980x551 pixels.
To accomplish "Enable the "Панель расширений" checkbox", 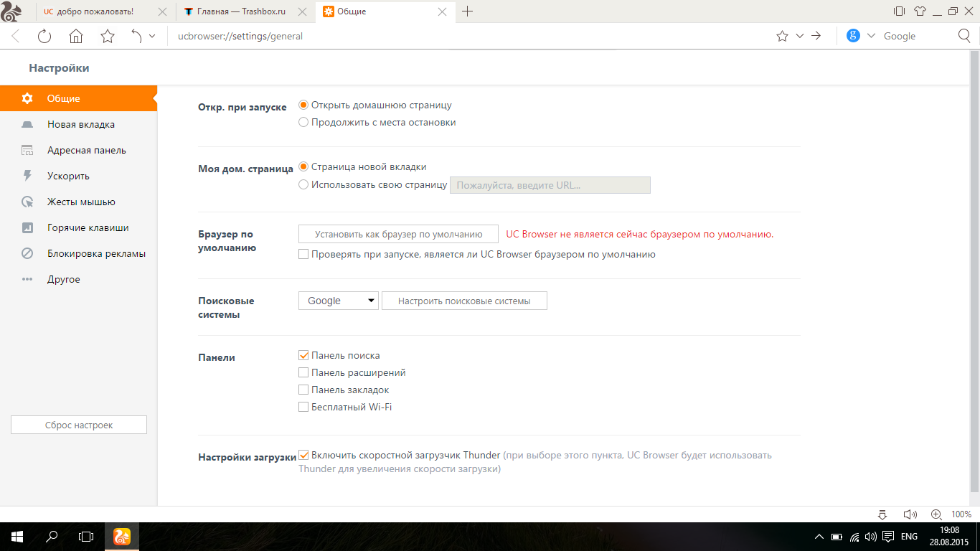I will (303, 372).
